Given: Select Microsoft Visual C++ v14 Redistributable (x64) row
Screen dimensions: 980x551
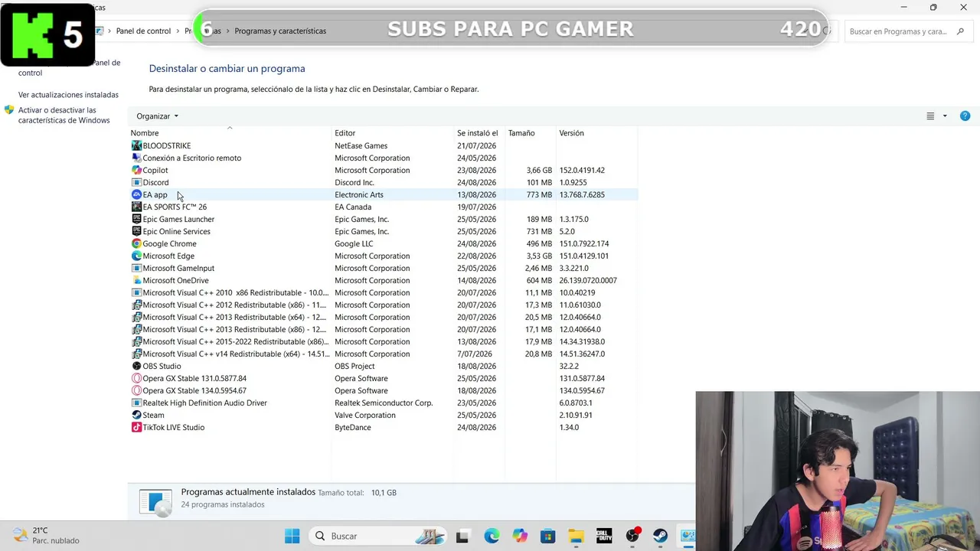Looking at the screenshot, I should [384, 354].
